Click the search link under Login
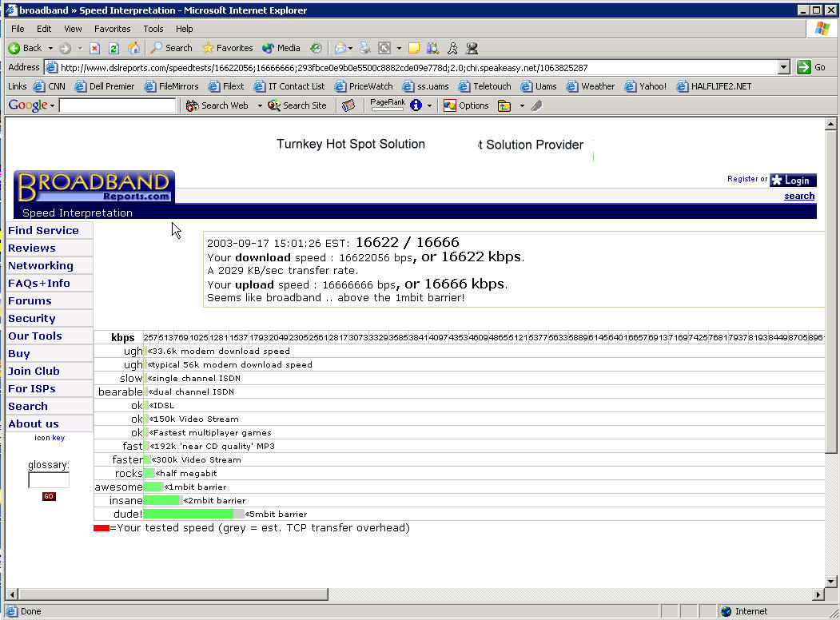 coord(799,196)
